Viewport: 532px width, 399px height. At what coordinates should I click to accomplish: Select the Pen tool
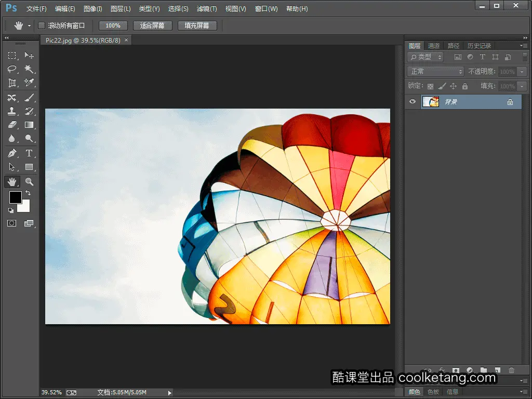tap(12, 153)
